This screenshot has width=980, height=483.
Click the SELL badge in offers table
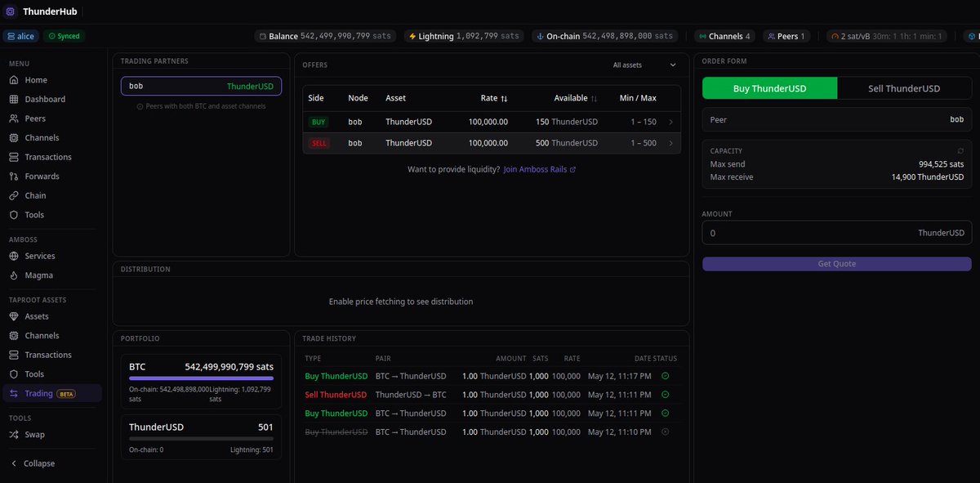click(318, 143)
